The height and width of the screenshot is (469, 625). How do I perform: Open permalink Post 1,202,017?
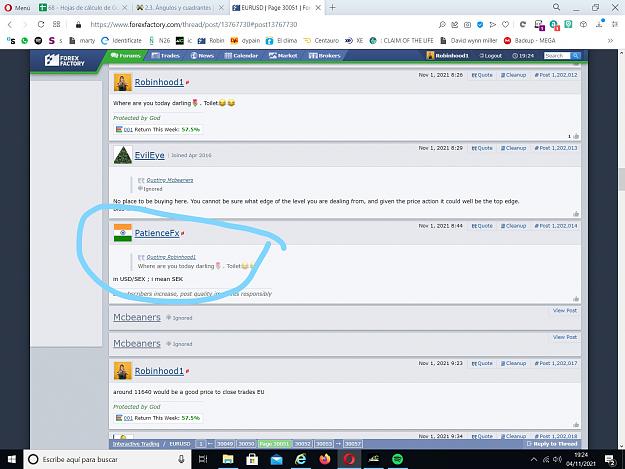(556, 363)
